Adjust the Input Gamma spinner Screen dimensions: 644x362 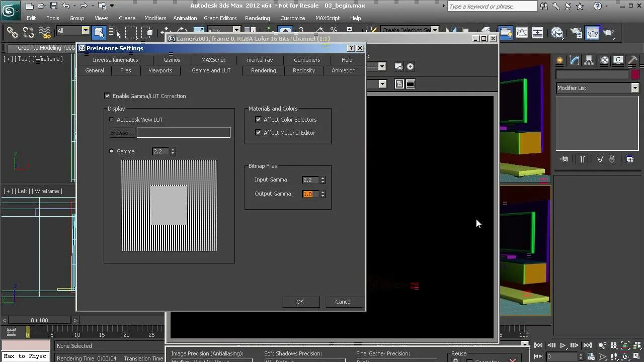pyautogui.click(x=323, y=179)
